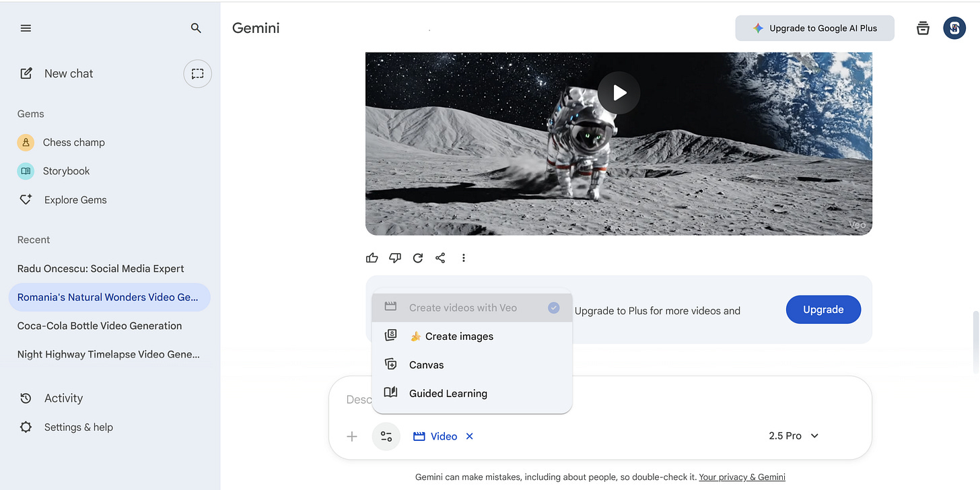Choose Create images from tools menu
Image resolution: width=980 pixels, height=490 pixels.
pos(472,337)
